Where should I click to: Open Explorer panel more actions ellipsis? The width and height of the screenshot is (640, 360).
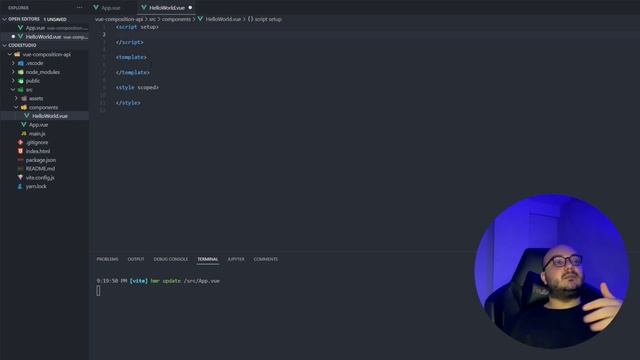(x=80, y=7)
